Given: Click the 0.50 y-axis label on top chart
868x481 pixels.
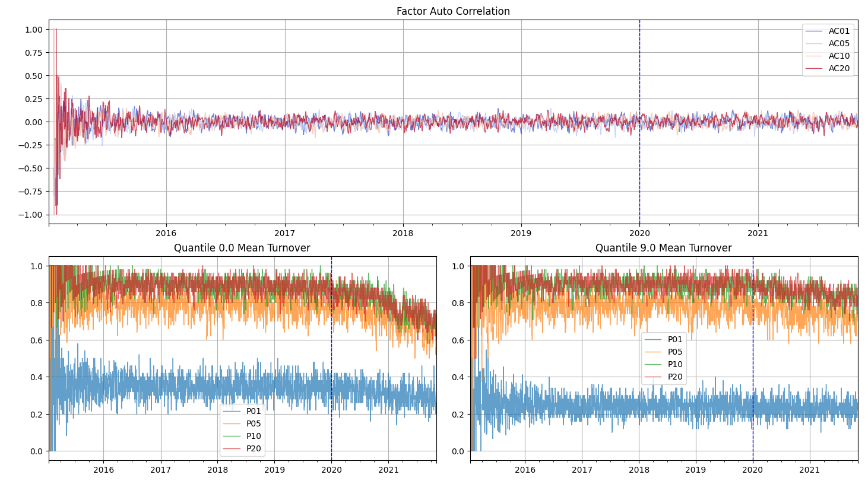Looking at the screenshot, I should click(x=33, y=75).
